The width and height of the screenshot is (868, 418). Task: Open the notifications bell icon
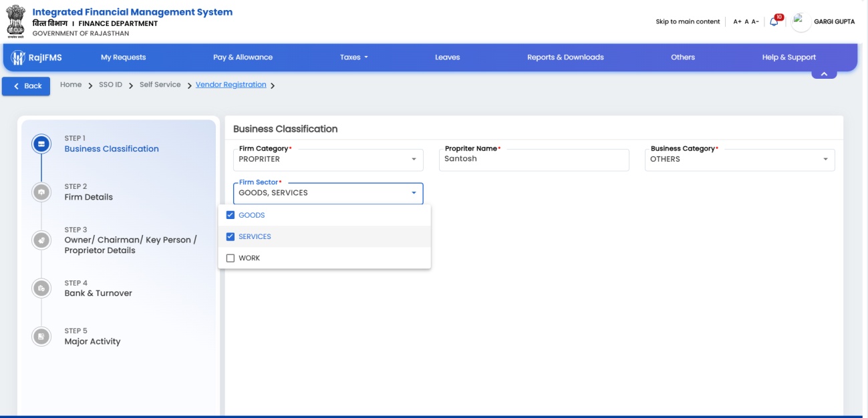point(774,21)
